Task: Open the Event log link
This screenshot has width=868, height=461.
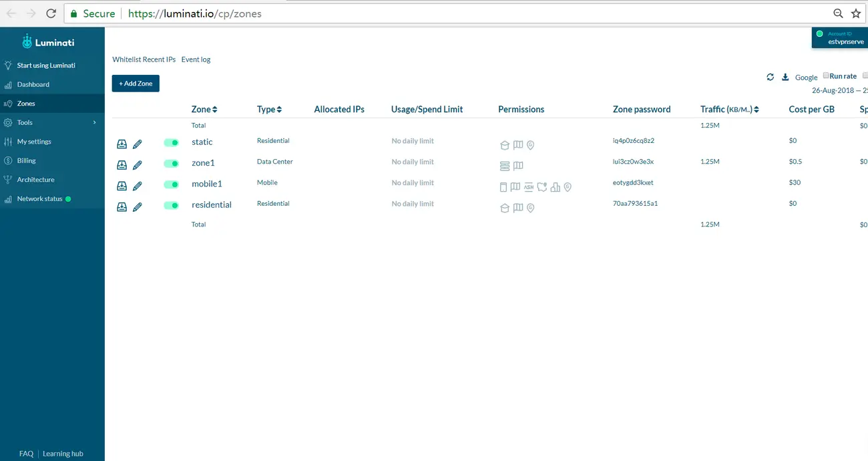Action: [x=196, y=59]
